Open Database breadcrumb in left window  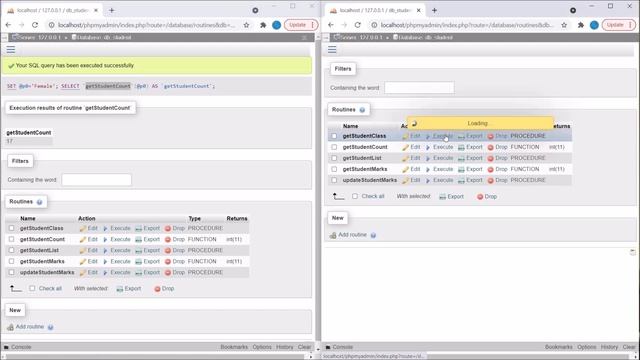point(102,38)
